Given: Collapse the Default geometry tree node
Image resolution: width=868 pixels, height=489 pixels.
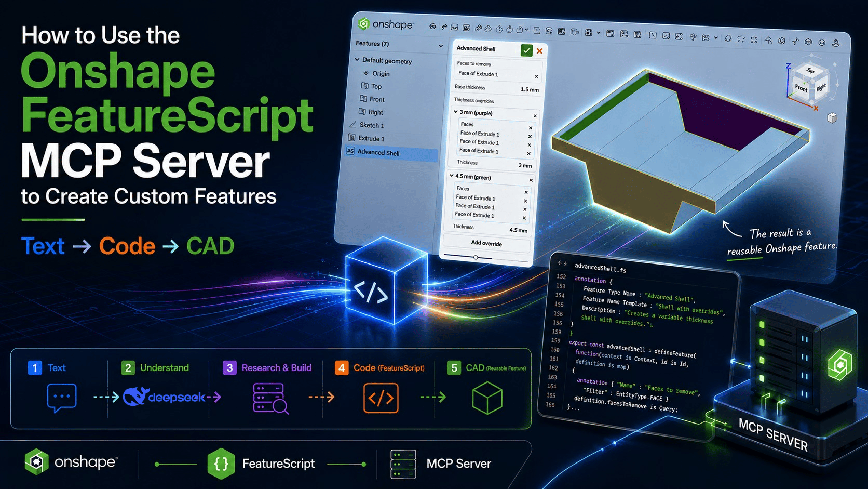Looking at the screenshot, I should click(x=357, y=60).
